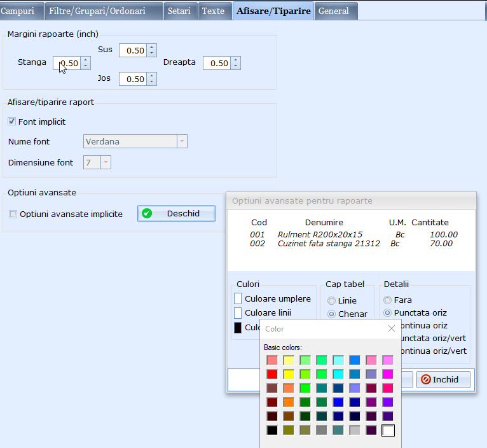The height and width of the screenshot is (448, 487).
Task: Uncheck the Font implicit checkbox
Action: click(12, 122)
